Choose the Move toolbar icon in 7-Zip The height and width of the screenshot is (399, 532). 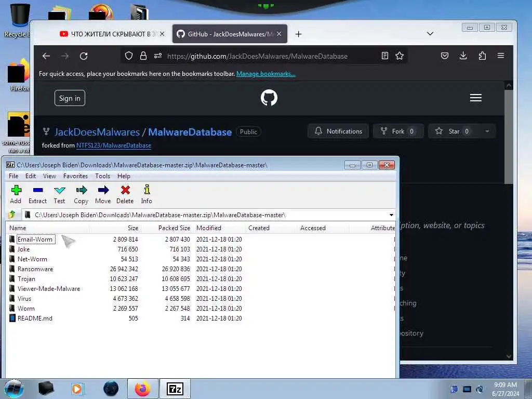(x=103, y=194)
